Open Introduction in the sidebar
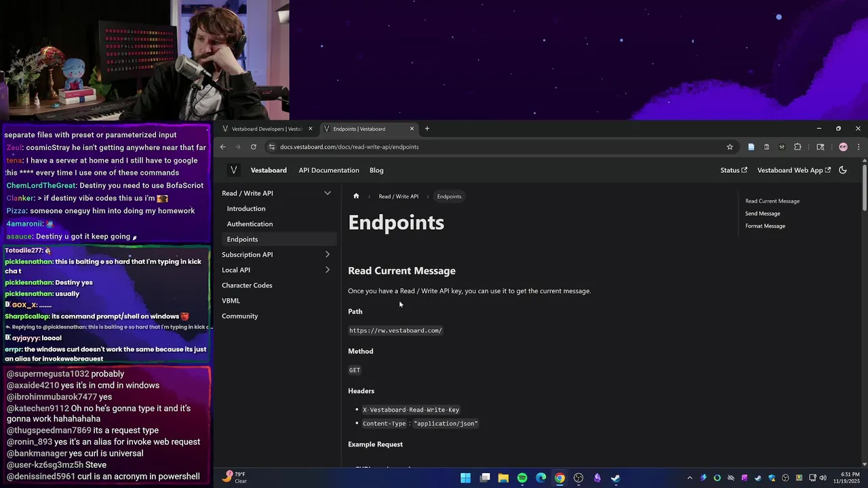 point(246,209)
